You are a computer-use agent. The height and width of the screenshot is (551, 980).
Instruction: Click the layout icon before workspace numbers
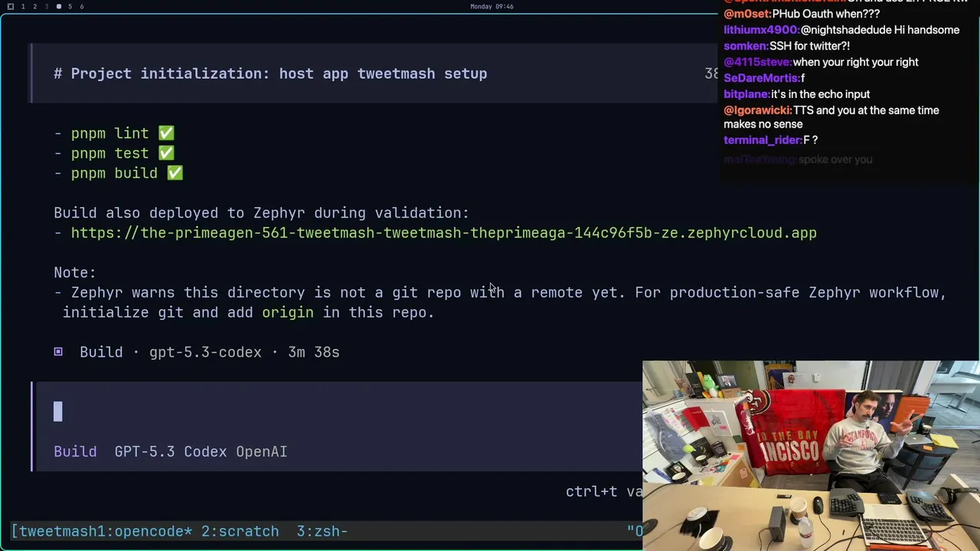pos(10,7)
